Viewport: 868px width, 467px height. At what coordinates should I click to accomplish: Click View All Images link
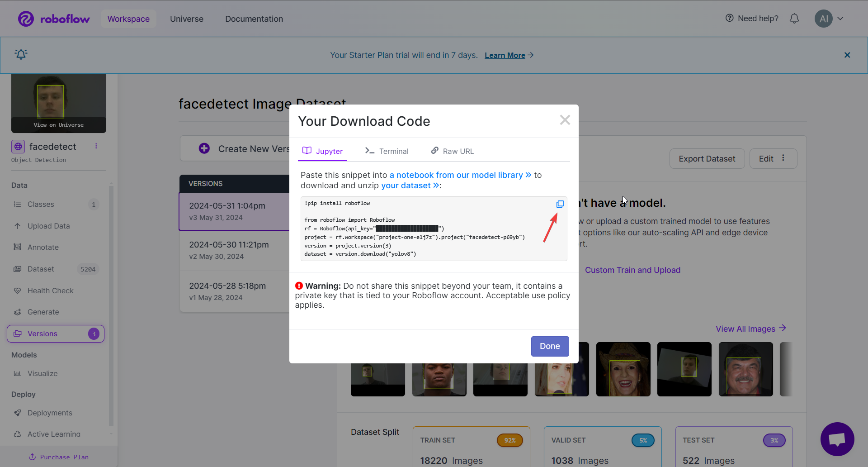pos(751,329)
